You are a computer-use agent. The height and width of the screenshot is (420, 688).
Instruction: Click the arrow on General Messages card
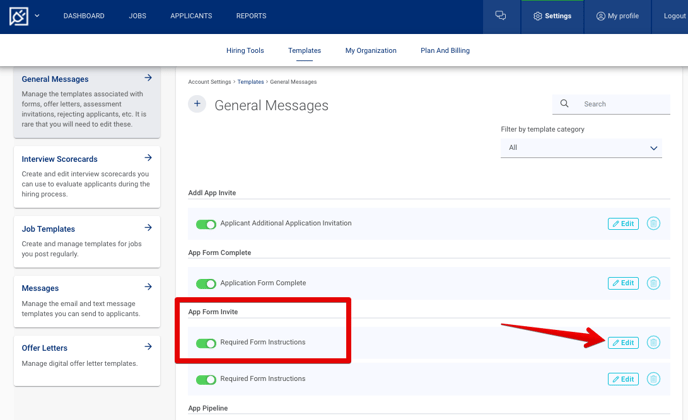148,78
